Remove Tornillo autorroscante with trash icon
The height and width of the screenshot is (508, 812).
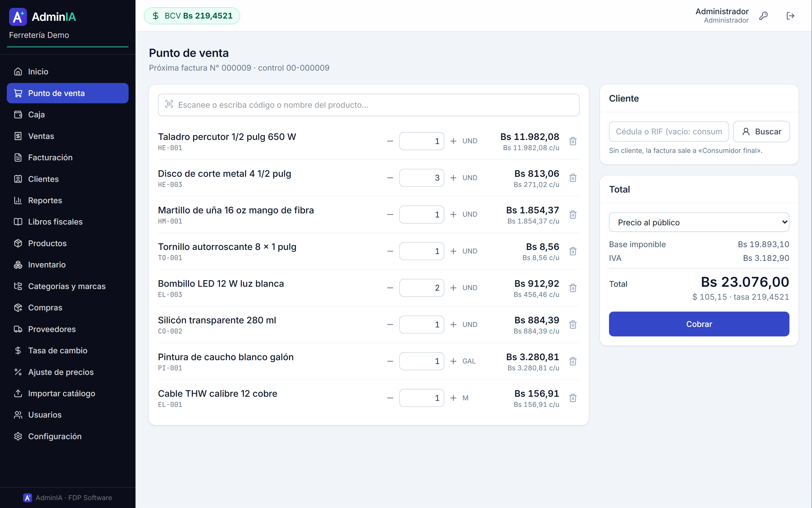pos(573,251)
